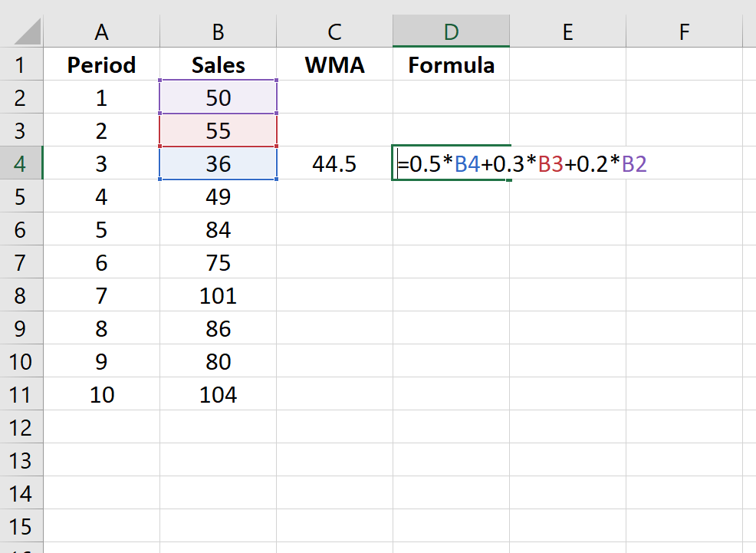
Task: Click the Formula header cell
Action: click(x=451, y=64)
